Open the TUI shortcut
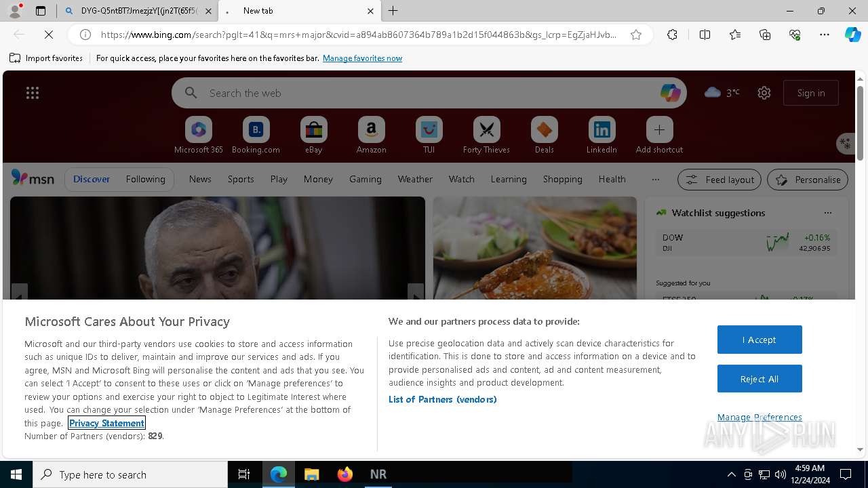This screenshot has height=488, width=868. (x=429, y=135)
